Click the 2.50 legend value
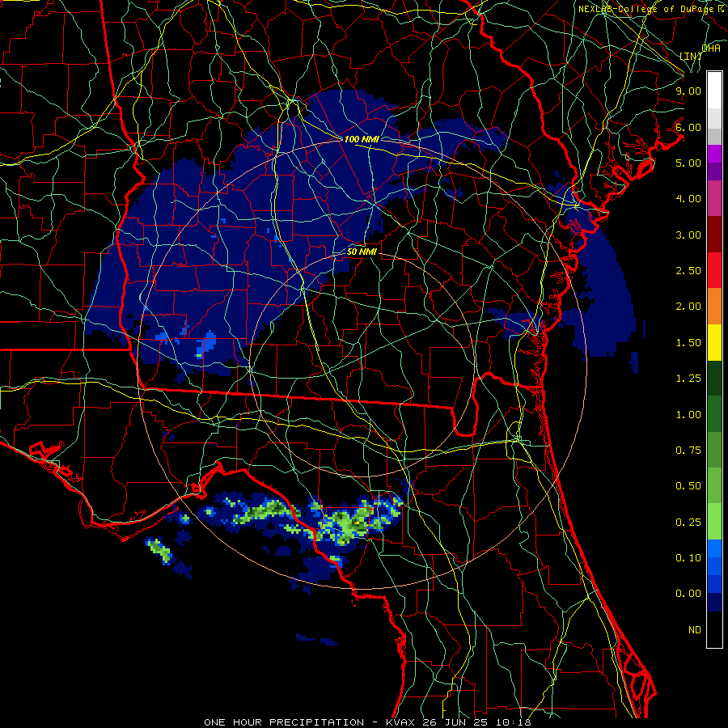 pyautogui.click(x=688, y=271)
